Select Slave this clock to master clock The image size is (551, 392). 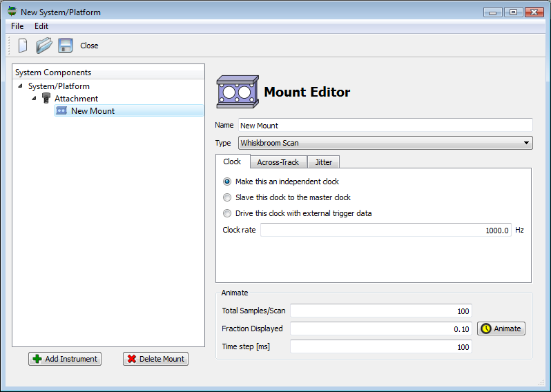(x=227, y=197)
